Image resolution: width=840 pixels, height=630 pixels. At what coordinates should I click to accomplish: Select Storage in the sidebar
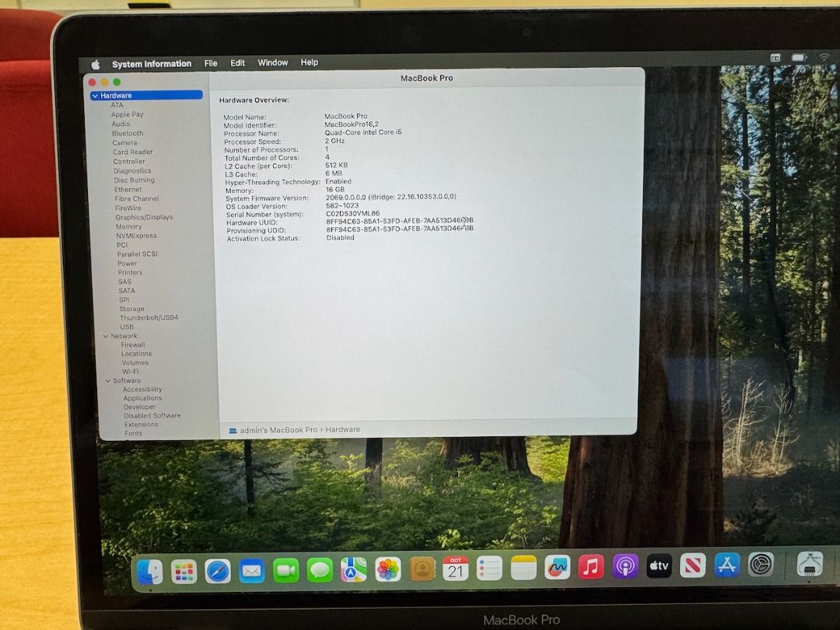[x=131, y=309]
